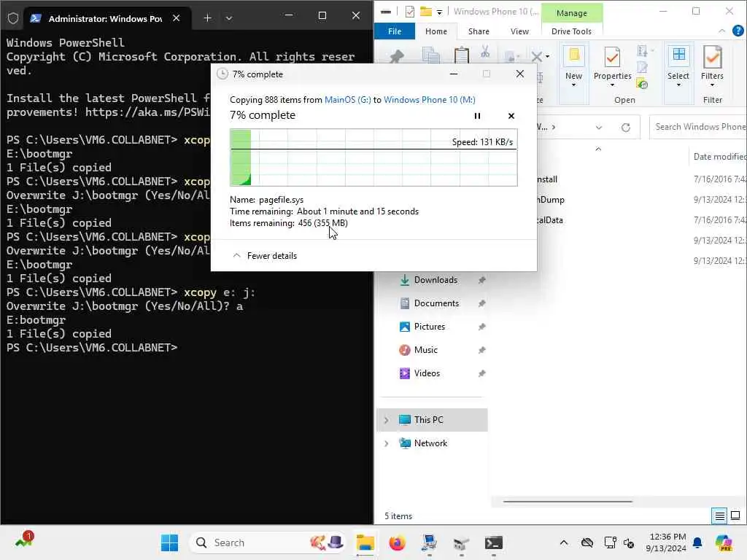Click the Cut scissors icon
Screen dimensions: 747x560
tap(485, 52)
